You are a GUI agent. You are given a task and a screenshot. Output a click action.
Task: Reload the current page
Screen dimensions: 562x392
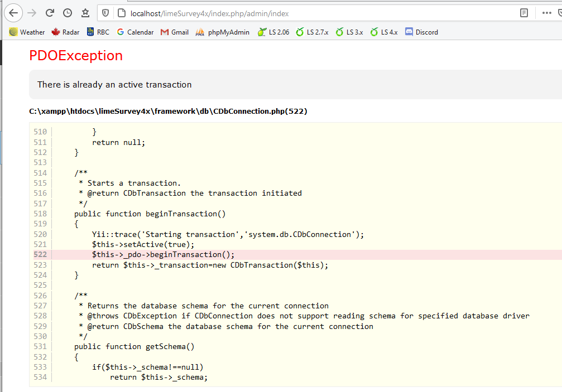point(50,12)
